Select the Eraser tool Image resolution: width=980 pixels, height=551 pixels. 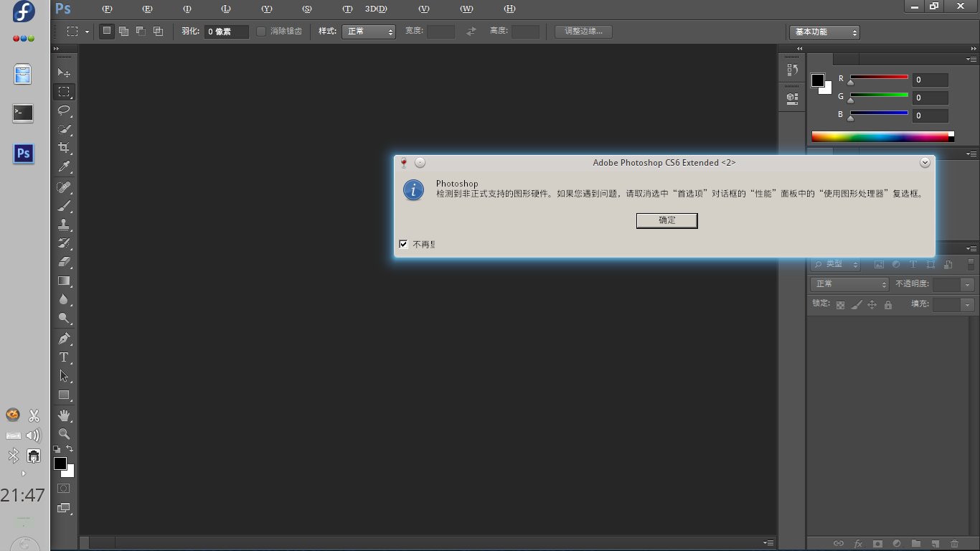[x=64, y=262]
